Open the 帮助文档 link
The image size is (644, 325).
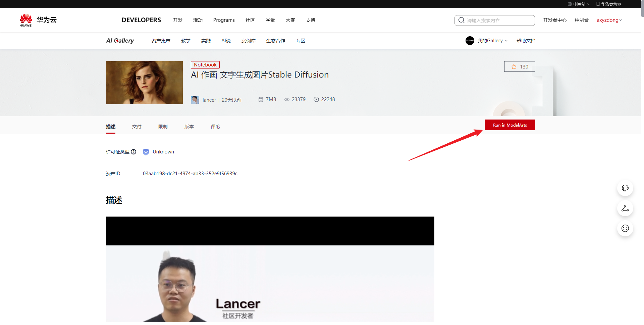[x=526, y=41]
